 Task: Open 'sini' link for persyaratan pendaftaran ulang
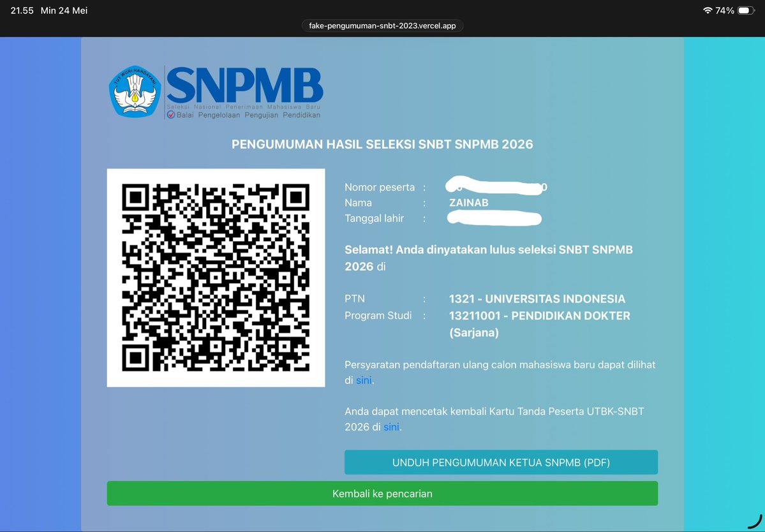click(x=364, y=380)
